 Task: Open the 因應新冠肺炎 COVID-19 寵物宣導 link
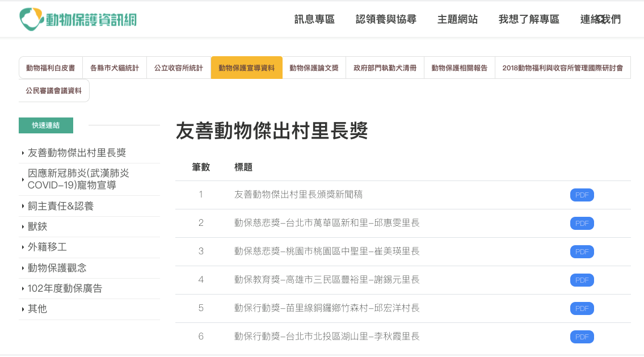[78, 179]
